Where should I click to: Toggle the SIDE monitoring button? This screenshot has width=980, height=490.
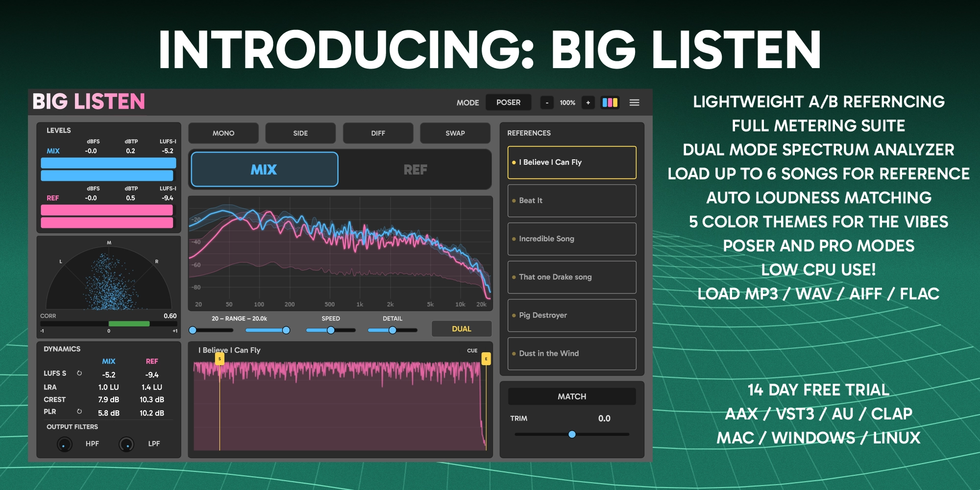point(300,133)
